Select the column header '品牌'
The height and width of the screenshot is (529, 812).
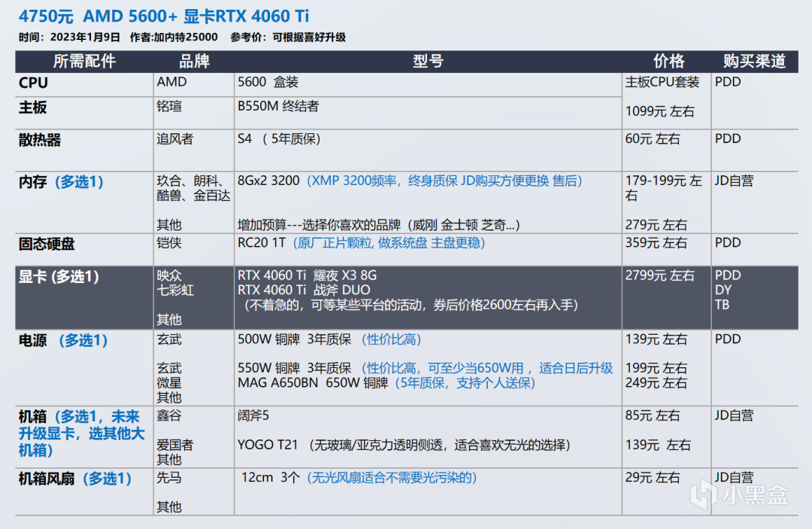pos(194,61)
